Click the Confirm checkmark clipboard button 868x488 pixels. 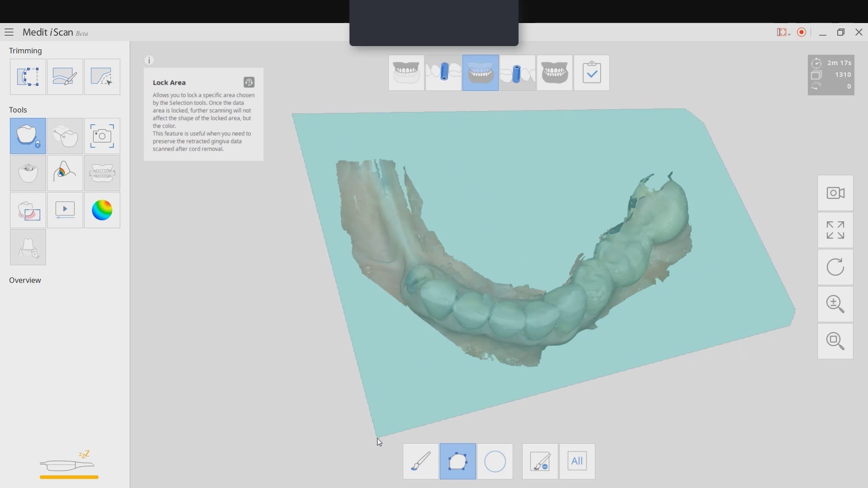click(592, 73)
